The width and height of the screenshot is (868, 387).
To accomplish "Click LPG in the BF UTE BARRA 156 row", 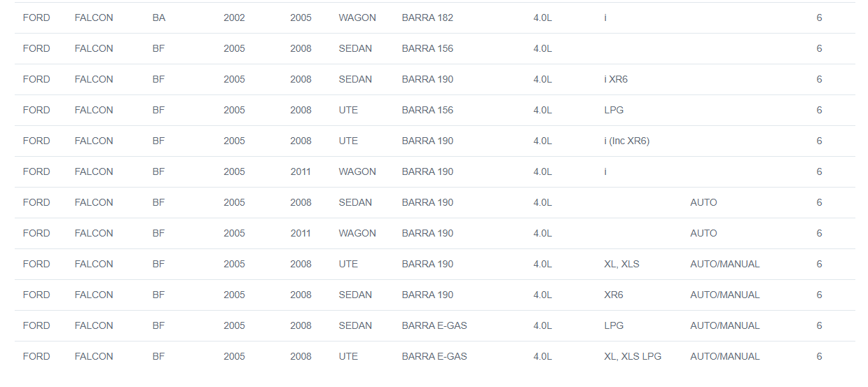I will pos(614,110).
